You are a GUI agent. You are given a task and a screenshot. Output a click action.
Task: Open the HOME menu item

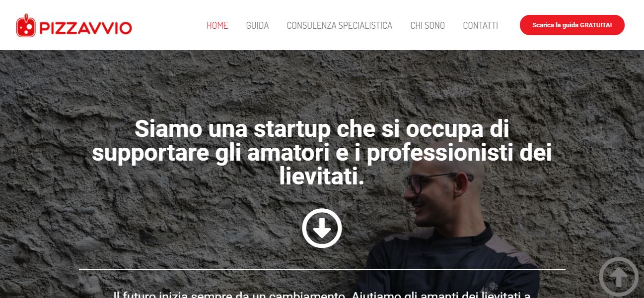tap(217, 25)
